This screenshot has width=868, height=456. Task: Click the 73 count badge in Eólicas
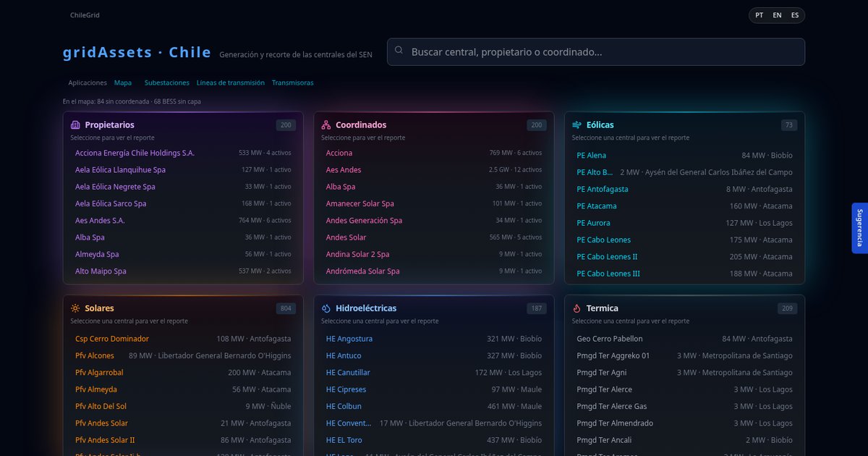(789, 125)
